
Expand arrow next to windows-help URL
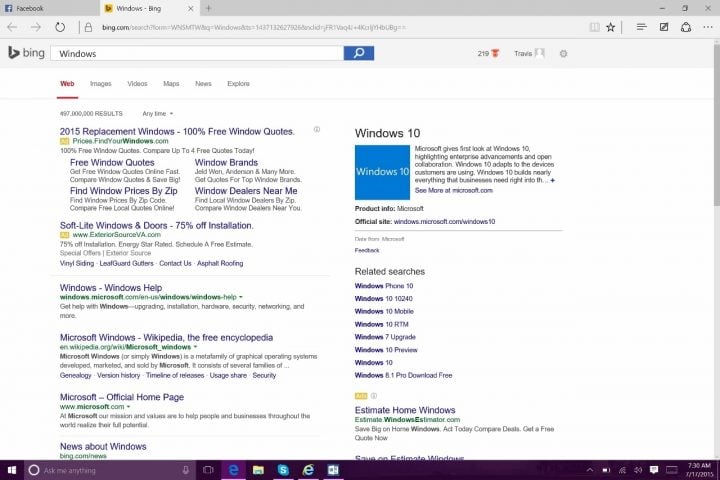pos(241,297)
